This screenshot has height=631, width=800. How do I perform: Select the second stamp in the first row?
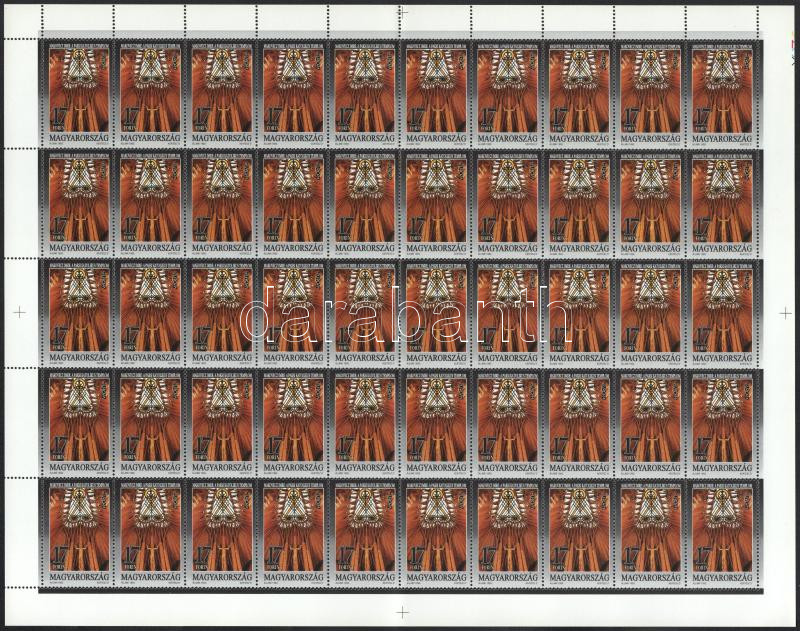coord(149,92)
